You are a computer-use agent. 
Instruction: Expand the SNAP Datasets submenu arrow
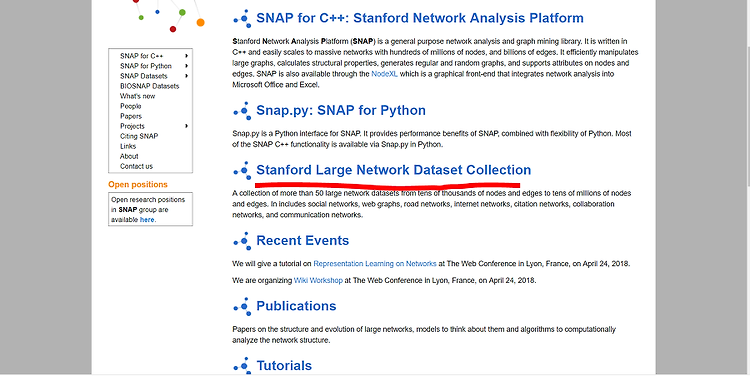(x=187, y=76)
